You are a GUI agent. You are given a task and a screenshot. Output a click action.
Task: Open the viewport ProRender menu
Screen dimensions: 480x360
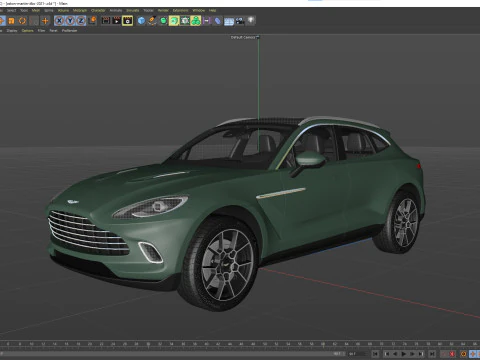point(69,30)
